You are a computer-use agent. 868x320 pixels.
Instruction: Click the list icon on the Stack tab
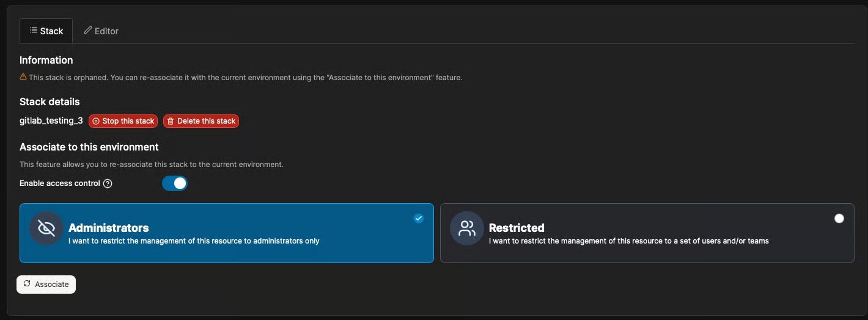point(34,31)
